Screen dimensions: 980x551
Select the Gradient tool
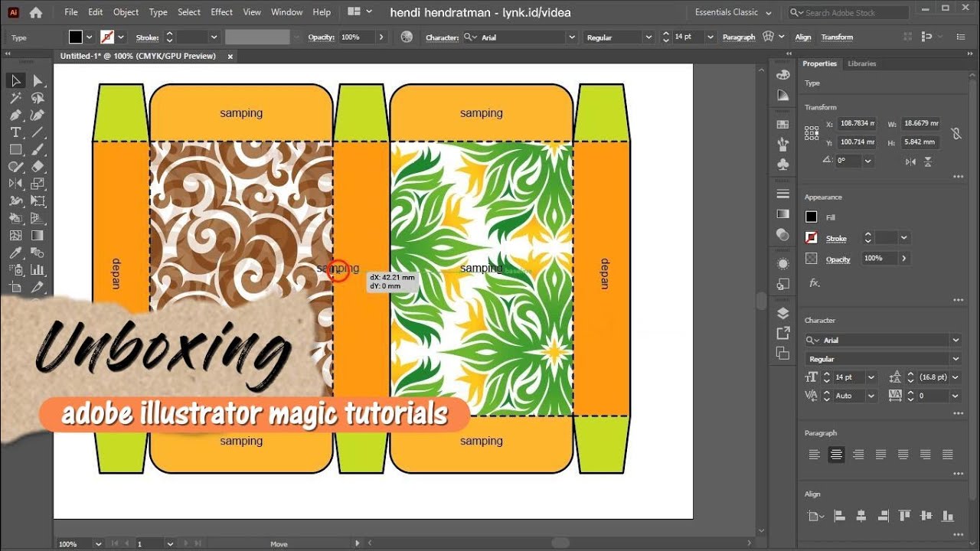pyautogui.click(x=38, y=236)
